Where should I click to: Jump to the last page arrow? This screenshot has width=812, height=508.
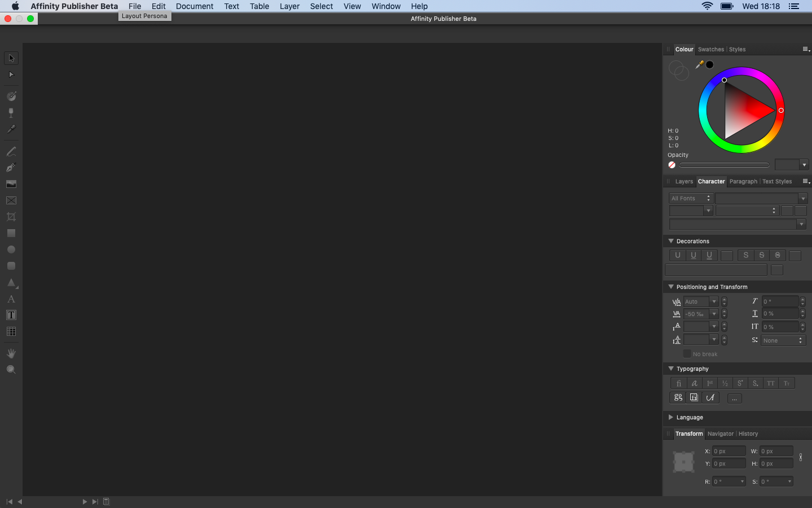(95, 501)
